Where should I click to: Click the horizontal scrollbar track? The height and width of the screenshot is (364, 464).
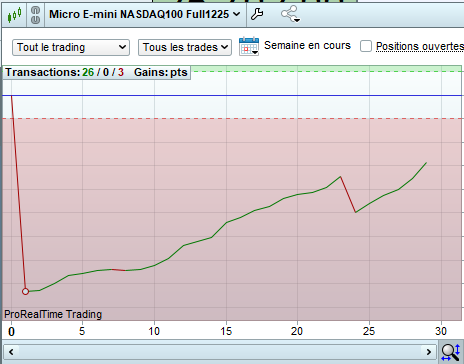point(220,352)
